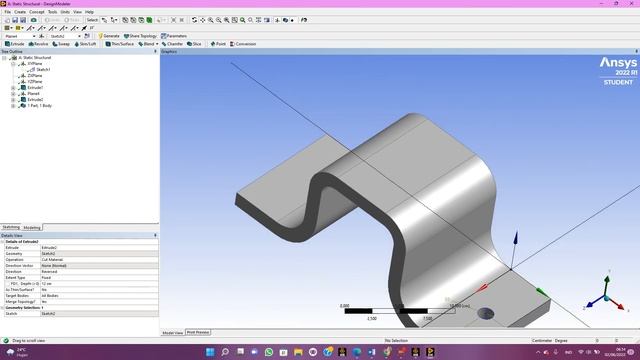Click the Conversion tool
640x360 pixels.
[243, 44]
